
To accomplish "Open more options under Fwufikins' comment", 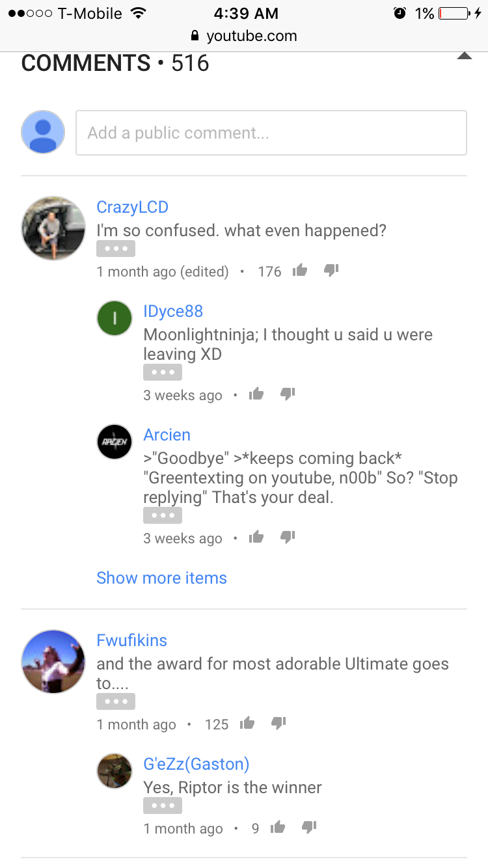I will (116, 701).
